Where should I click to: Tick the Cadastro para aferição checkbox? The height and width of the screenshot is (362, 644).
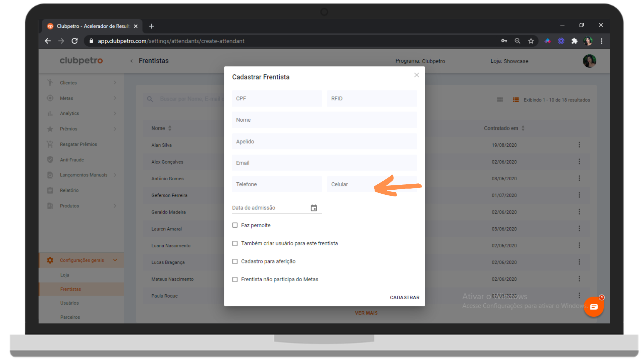pos(235,261)
